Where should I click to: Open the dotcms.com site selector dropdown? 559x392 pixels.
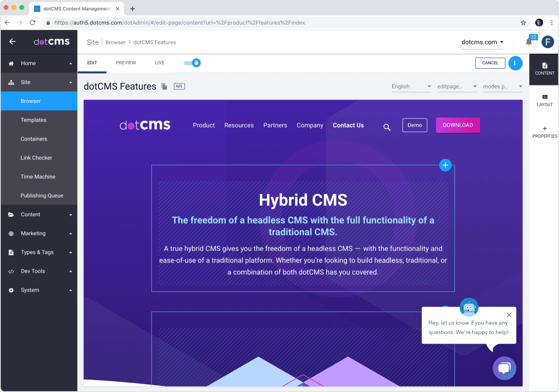coord(482,42)
